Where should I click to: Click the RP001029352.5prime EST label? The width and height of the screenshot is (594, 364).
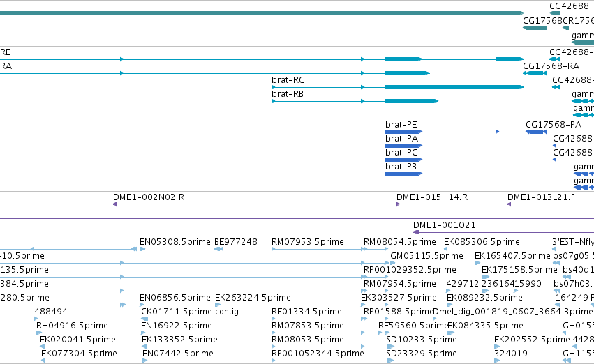pyautogui.click(x=410, y=270)
